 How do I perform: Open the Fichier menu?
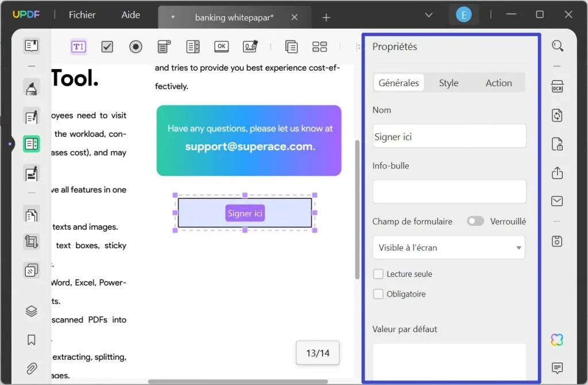(x=82, y=16)
